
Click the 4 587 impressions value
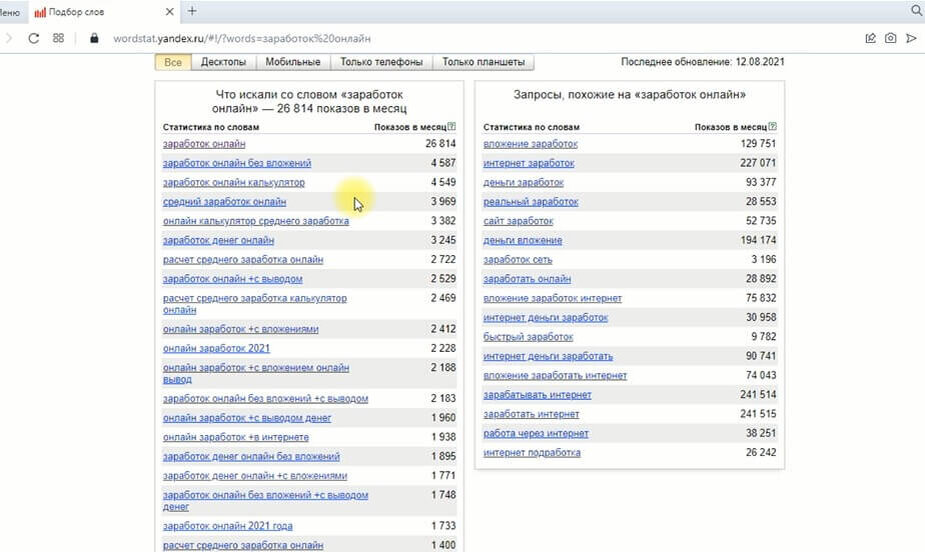(x=443, y=163)
